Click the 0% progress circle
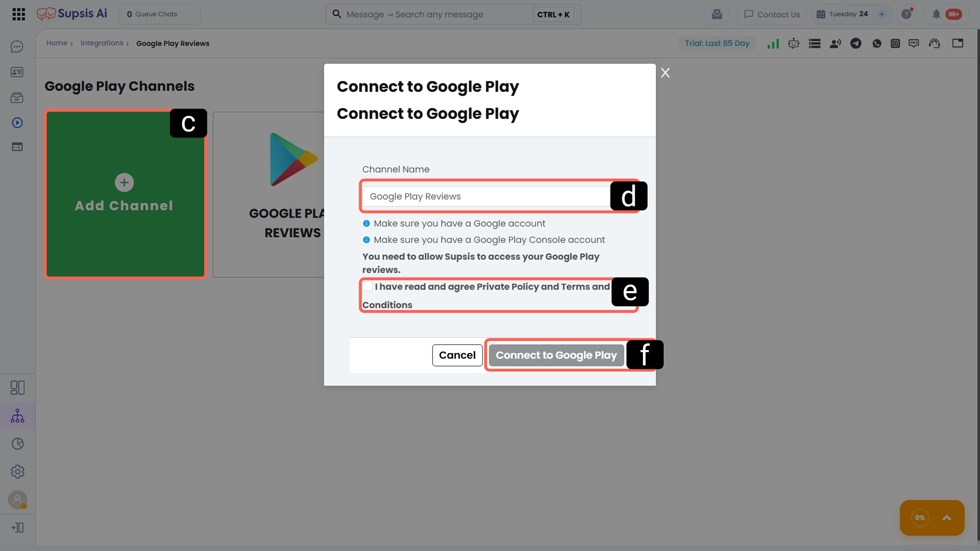 (920, 518)
